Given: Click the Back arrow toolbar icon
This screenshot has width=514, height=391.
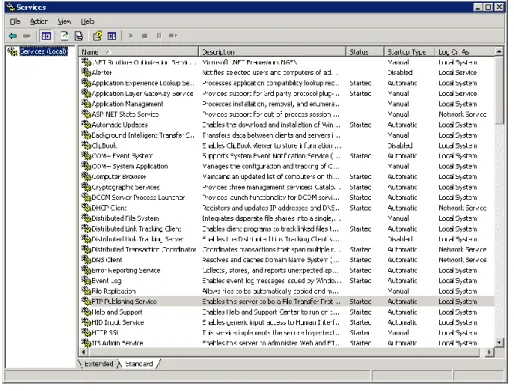Looking at the screenshot, I should tap(13, 36).
